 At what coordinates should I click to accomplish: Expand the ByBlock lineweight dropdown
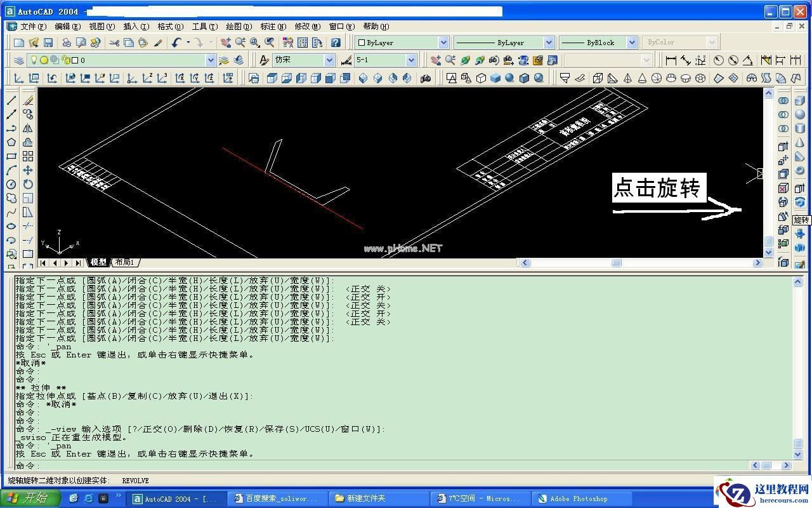(632, 43)
